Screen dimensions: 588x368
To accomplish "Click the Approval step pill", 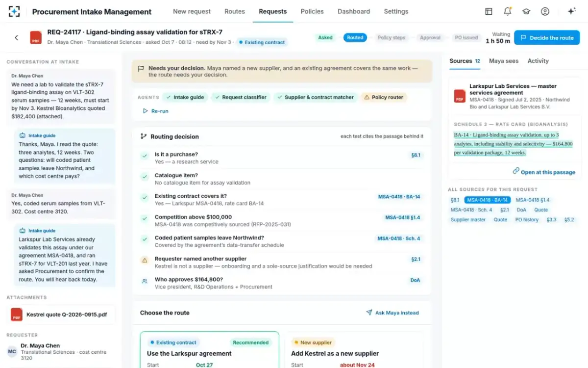I will (430, 37).
